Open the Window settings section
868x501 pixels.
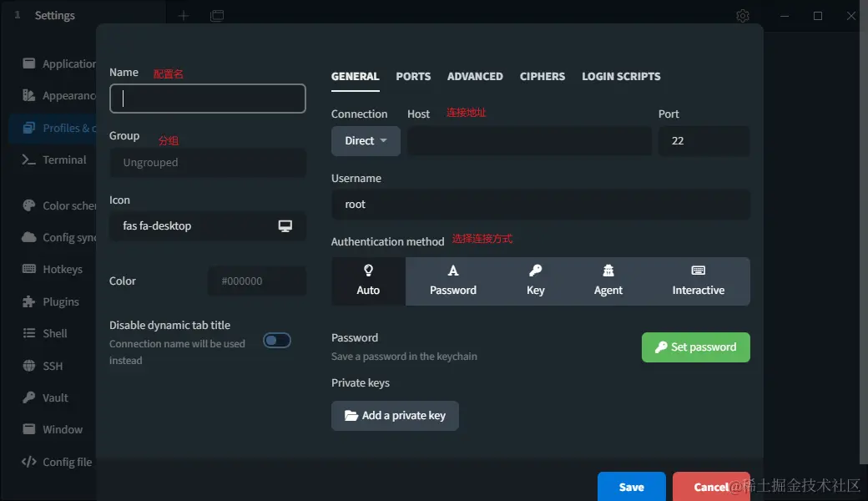53,429
